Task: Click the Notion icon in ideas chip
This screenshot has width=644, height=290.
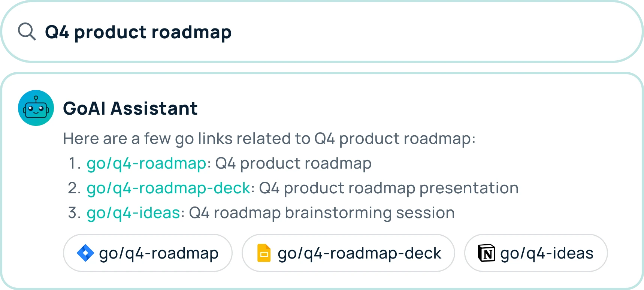Action: [487, 253]
